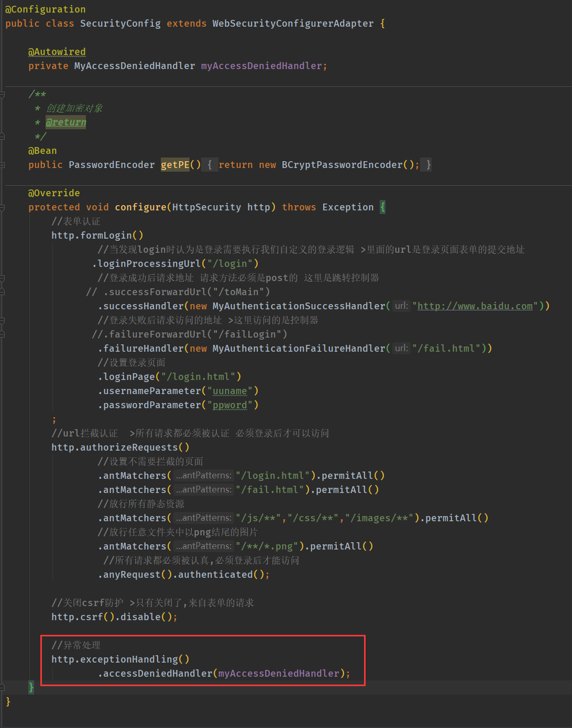Click the url: hint before "/fail.html"
572x728 pixels.
coord(401,348)
